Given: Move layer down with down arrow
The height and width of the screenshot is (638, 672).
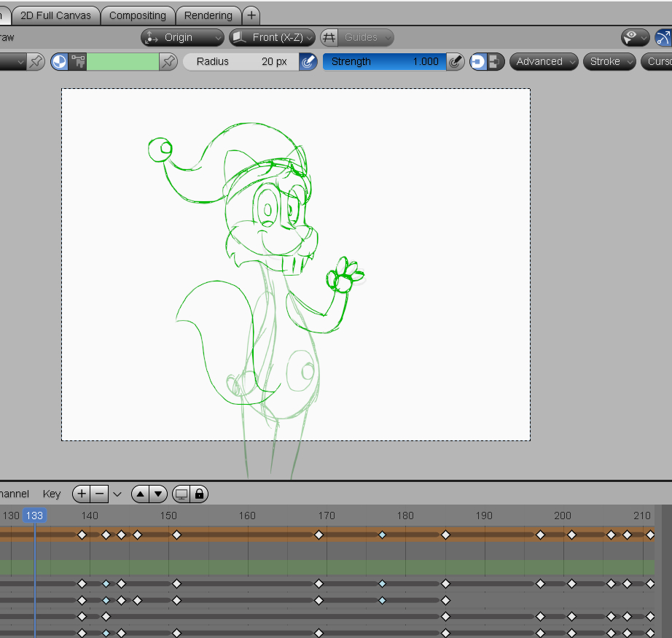Looking at the screenshot, I should pyautogui.click(x=158, y=494).
